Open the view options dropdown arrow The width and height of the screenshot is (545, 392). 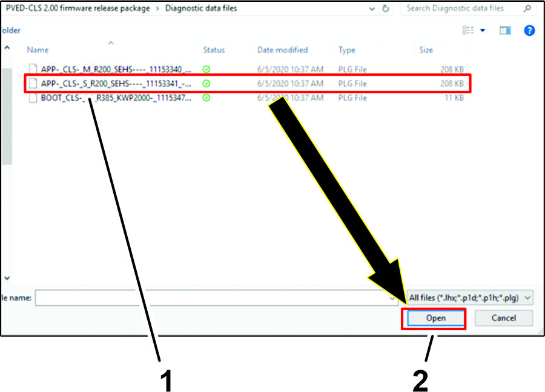pyautogui.click(x=483, y=30)
